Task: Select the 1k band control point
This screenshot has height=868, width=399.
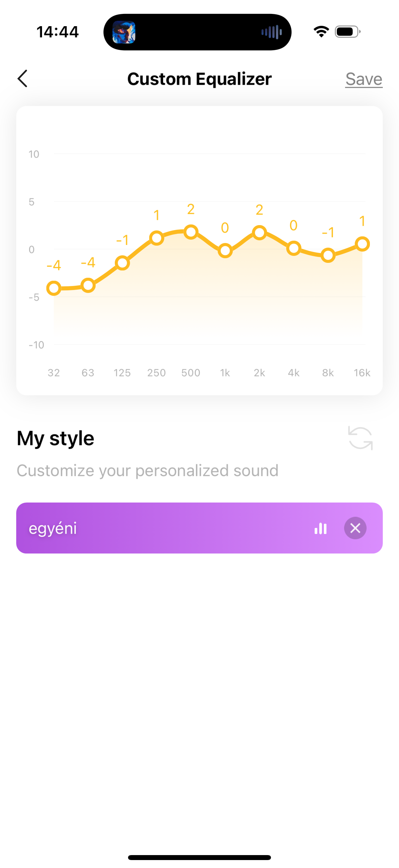Action: (225, 251)
